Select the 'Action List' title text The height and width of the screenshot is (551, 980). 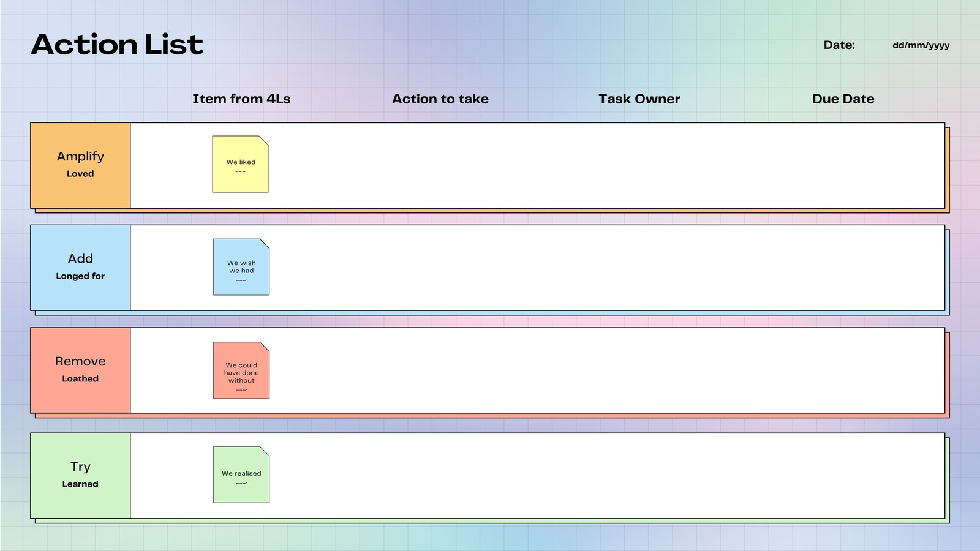coord(117,44)
